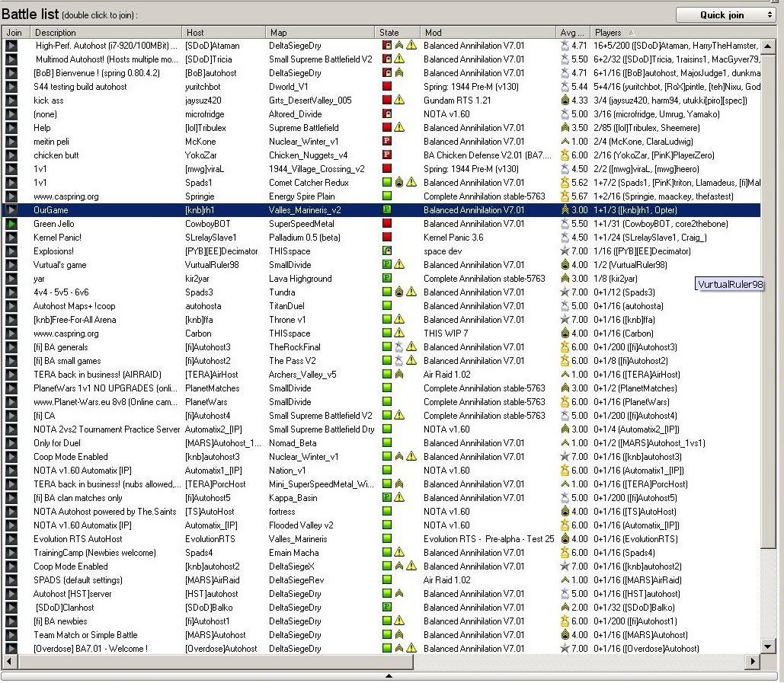
Task: Click warning triangle in High-Perf. Autohost row
Action: 411,45
